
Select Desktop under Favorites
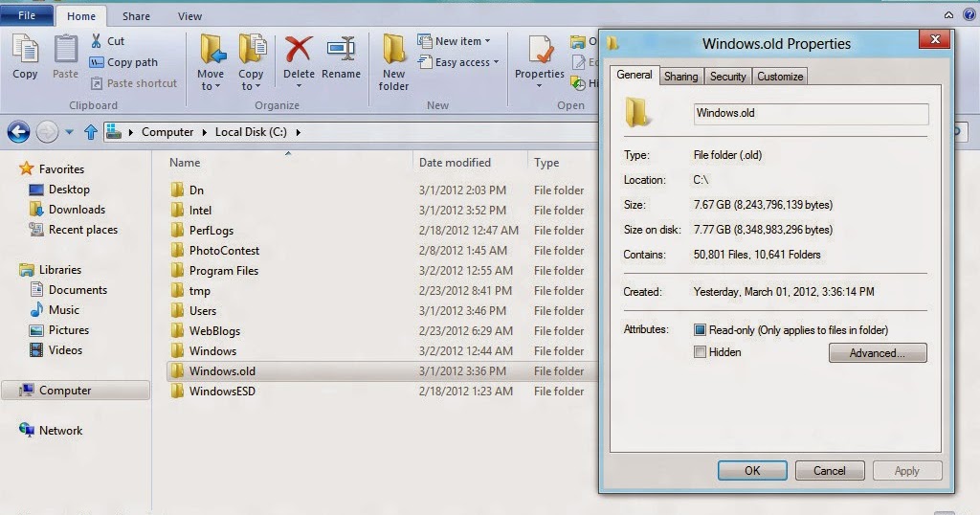(59, 190)
